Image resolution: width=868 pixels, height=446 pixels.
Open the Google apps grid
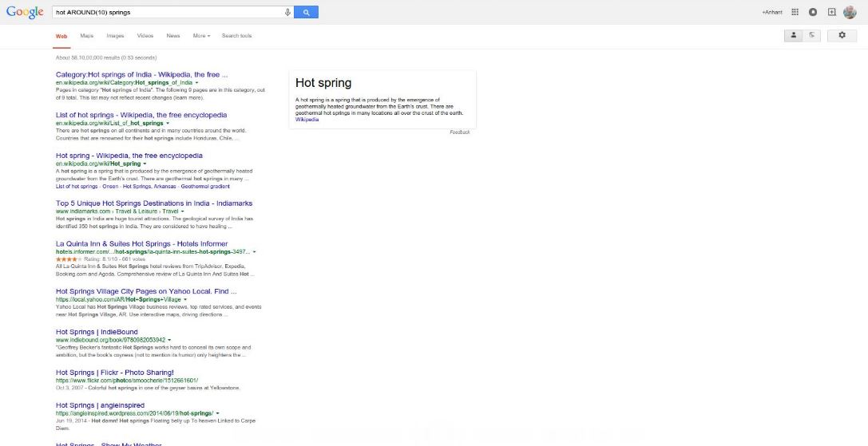tap(795, 12)
